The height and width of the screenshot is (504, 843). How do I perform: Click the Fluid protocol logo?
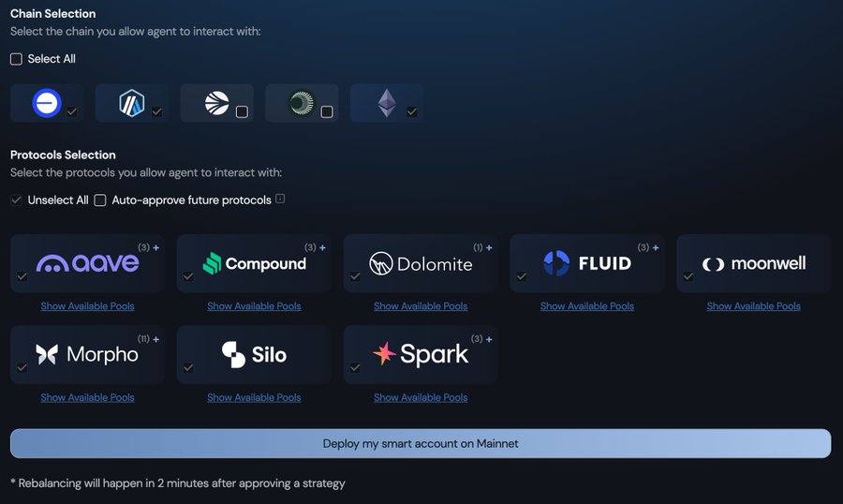(x=587, y=263)
